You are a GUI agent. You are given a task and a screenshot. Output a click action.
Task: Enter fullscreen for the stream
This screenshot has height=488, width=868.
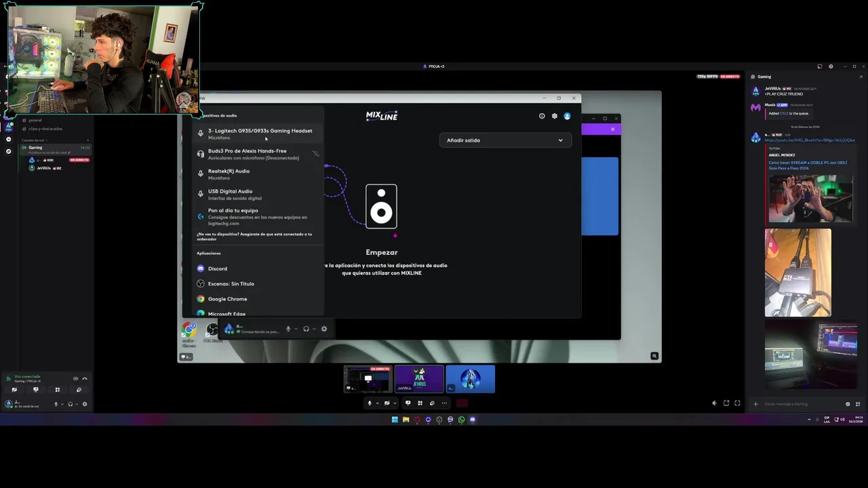(x=737, y=403)
